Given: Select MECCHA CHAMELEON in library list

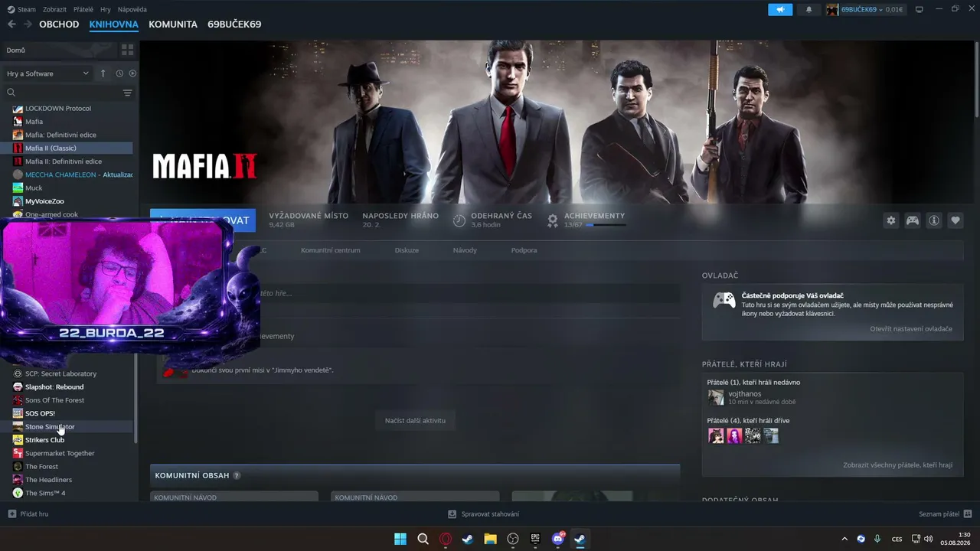Looking at the screenshot, I should [x=73, y=174].
